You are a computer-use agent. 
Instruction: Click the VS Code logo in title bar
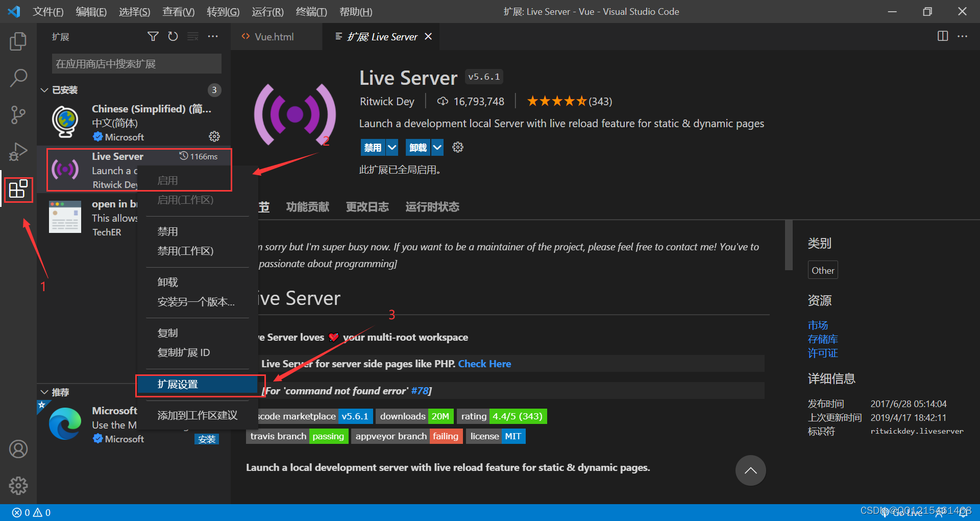point(14,11)
